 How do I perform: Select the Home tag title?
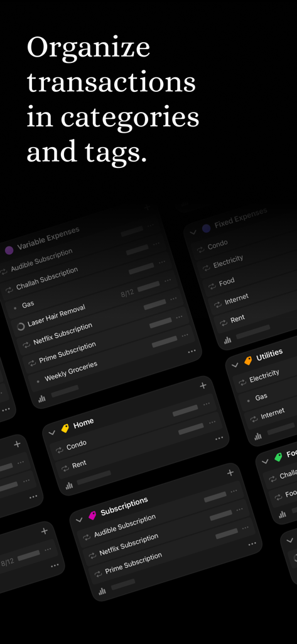84,423
